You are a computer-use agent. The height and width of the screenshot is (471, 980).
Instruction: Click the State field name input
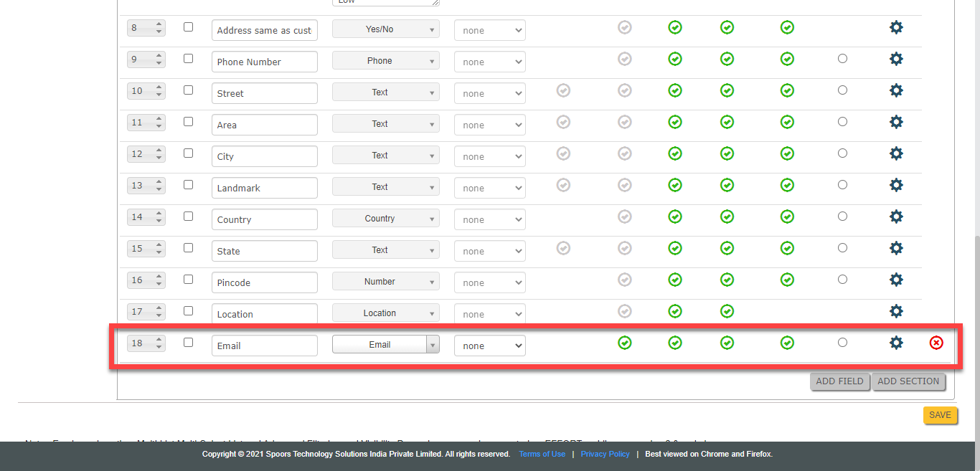(264, 251)
